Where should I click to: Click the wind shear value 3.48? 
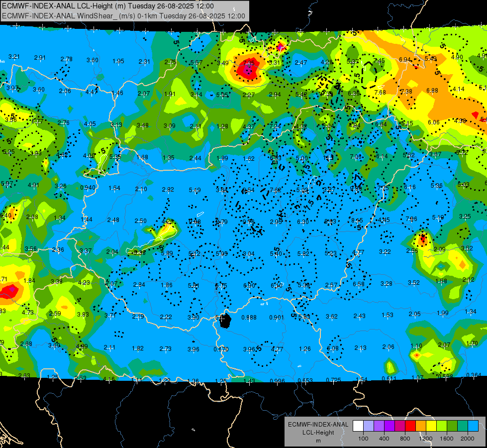(143, 125)
